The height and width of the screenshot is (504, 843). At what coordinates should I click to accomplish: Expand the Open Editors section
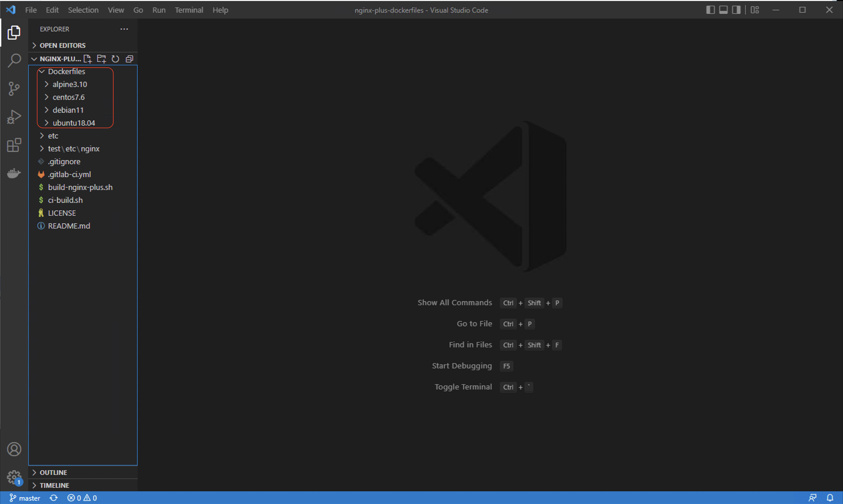(83, 45)
